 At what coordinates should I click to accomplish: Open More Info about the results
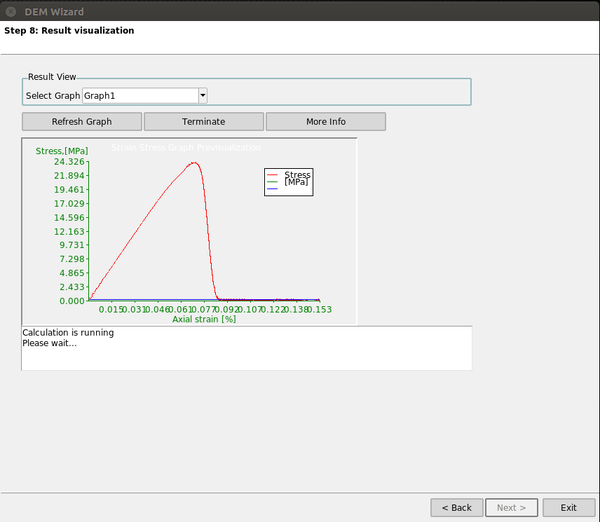tap(325, 121)
